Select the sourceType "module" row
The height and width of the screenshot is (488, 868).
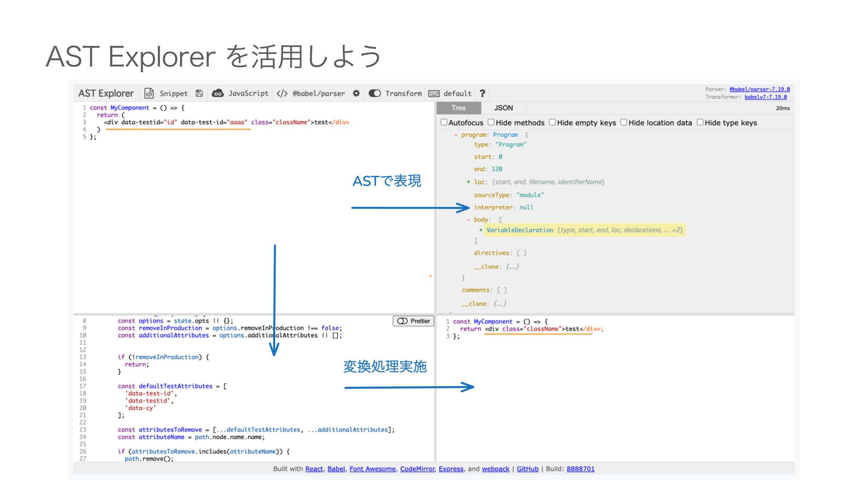click(509, 195)
